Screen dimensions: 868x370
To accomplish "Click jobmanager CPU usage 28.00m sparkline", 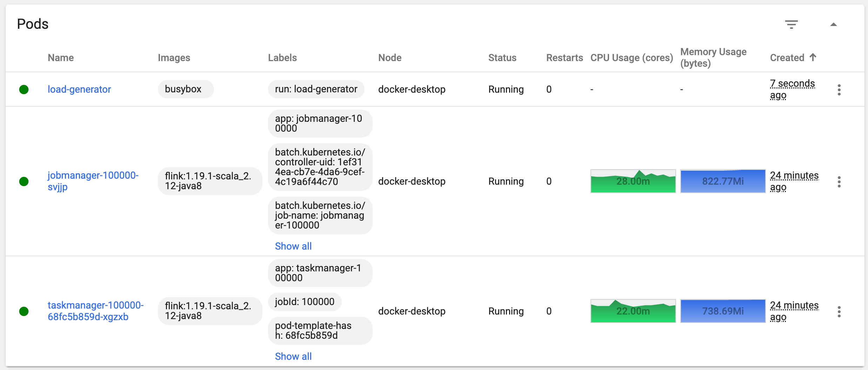I will pyautogui.click(x=633, y=181).
